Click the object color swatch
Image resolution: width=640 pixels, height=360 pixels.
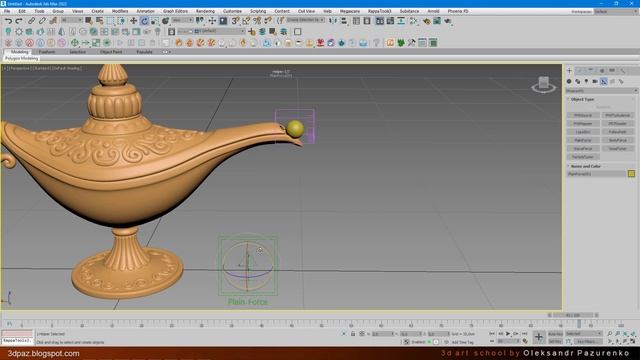coord(631,174)
